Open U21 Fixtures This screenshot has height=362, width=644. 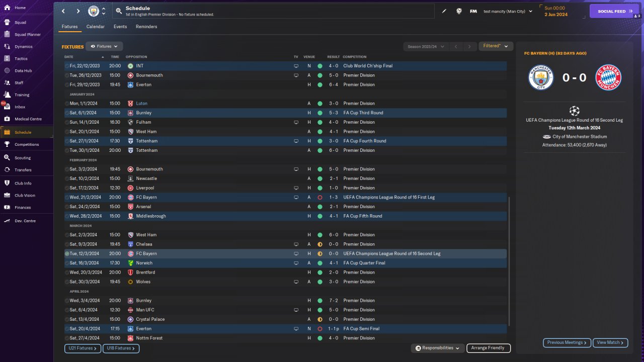pos(83,348)
